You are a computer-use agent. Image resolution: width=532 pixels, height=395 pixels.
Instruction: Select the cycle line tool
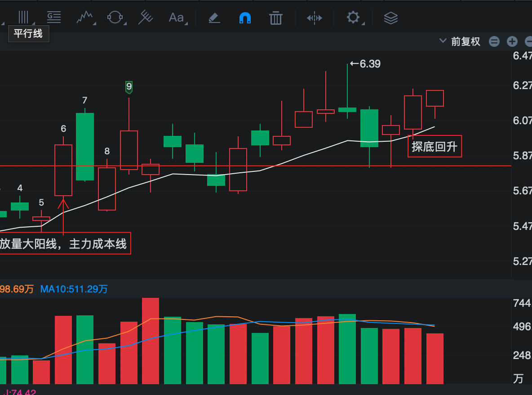(115, 18)
